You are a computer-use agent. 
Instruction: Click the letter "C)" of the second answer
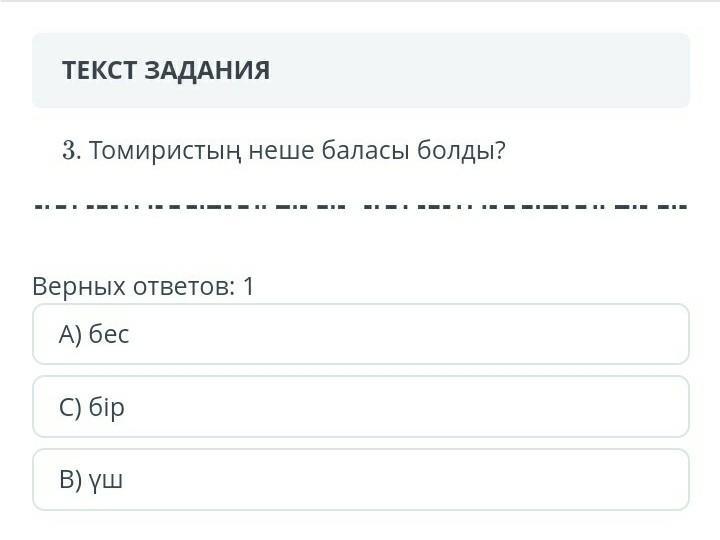pyautogui.click(x=70, y=407)
